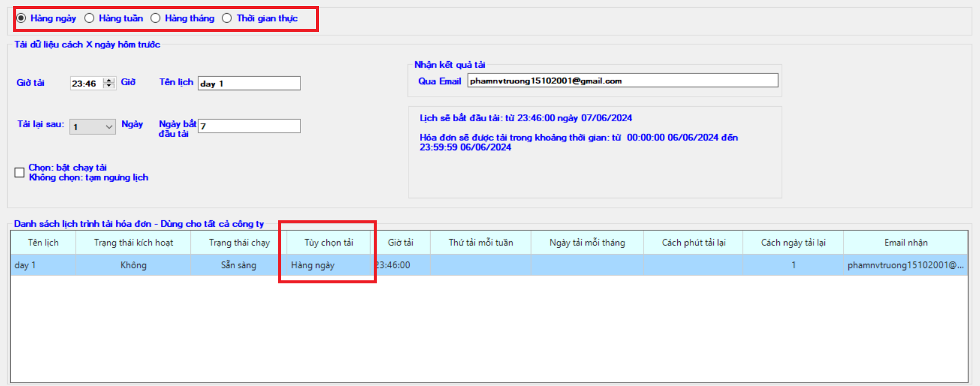This screenshot has width=980, height=386.
Task: Click the 'Qua Email' address field
Action: [622, 80]
